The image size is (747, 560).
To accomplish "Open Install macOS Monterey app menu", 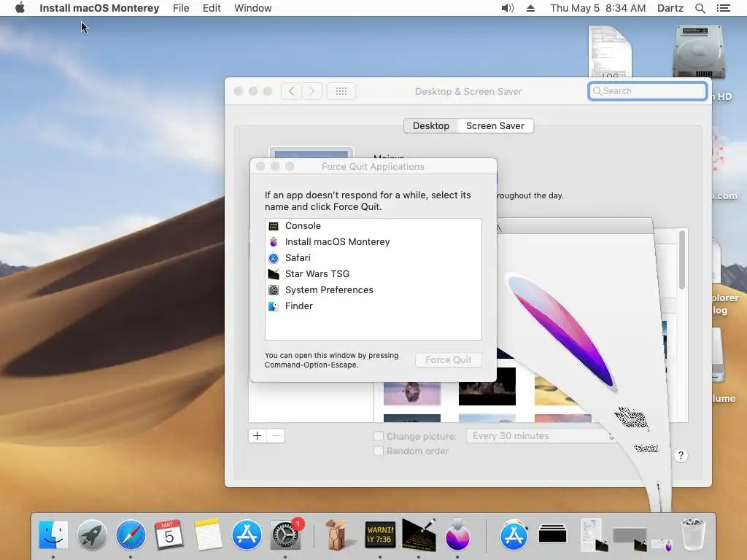I will [99, 8].
